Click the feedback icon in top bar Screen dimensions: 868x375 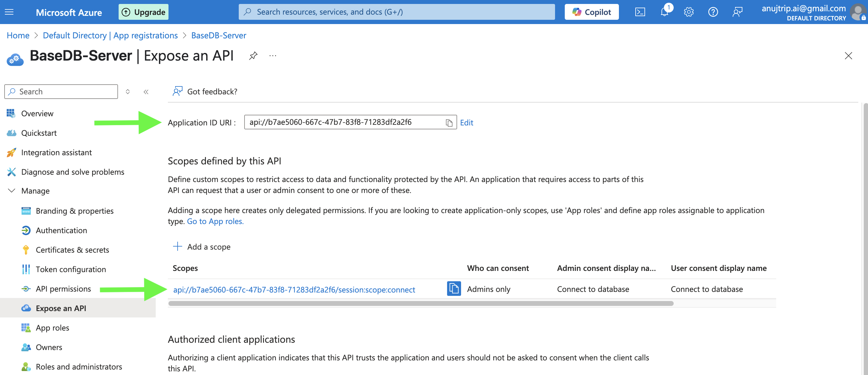pyautogui.click(x=737, y=12)
